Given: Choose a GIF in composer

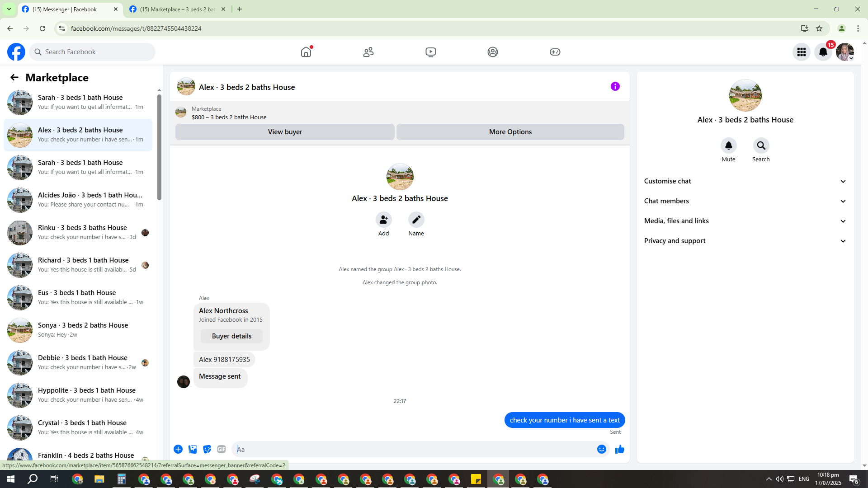Looking at the screenshot, I should click(222, 449).
